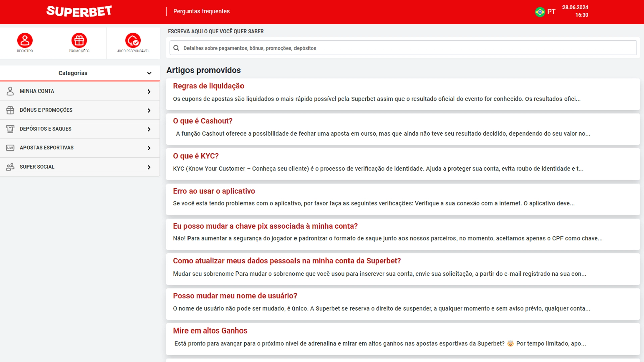Screen dimensions: 644x362
Task: Expand Bônus e Promoções chevron
Action: pos(149,110)
